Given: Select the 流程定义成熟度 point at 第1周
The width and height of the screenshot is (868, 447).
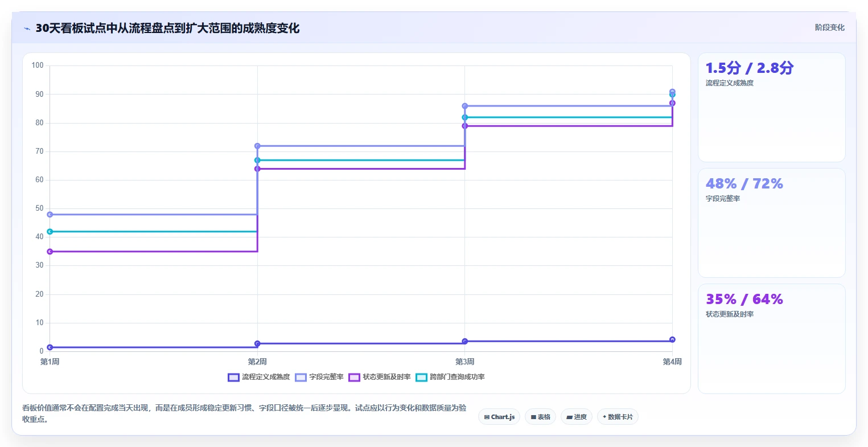Looking at the screenshot, I should tap(50, 347).
